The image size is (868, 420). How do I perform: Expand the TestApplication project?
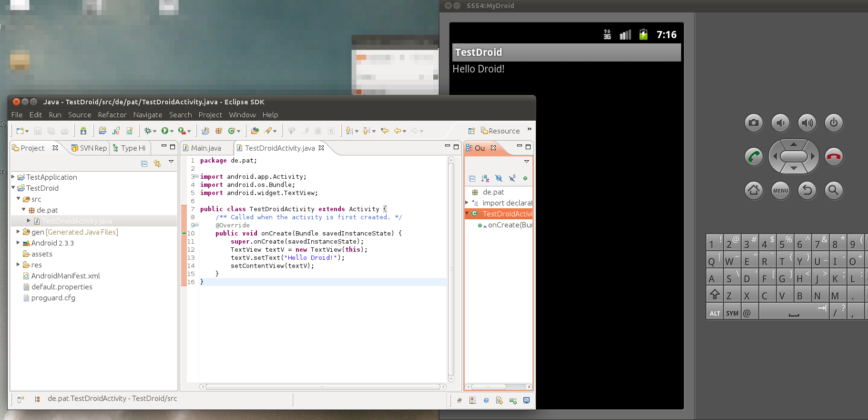(13, 177)
